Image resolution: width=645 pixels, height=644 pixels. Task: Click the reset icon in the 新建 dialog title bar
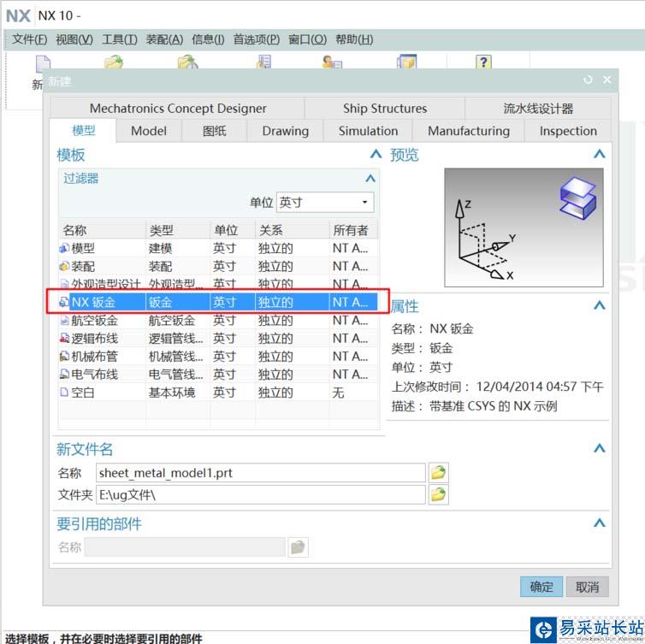tap(588, 80)
